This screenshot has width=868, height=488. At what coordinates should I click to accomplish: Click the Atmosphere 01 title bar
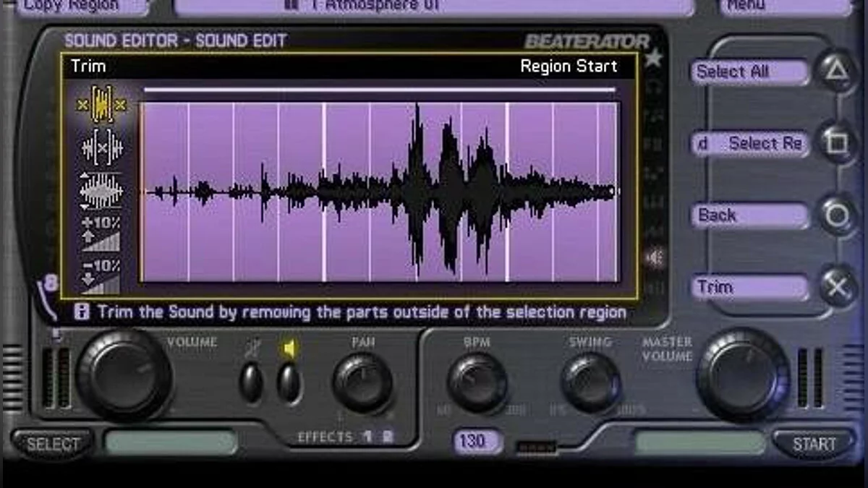(x=434, y=6)
